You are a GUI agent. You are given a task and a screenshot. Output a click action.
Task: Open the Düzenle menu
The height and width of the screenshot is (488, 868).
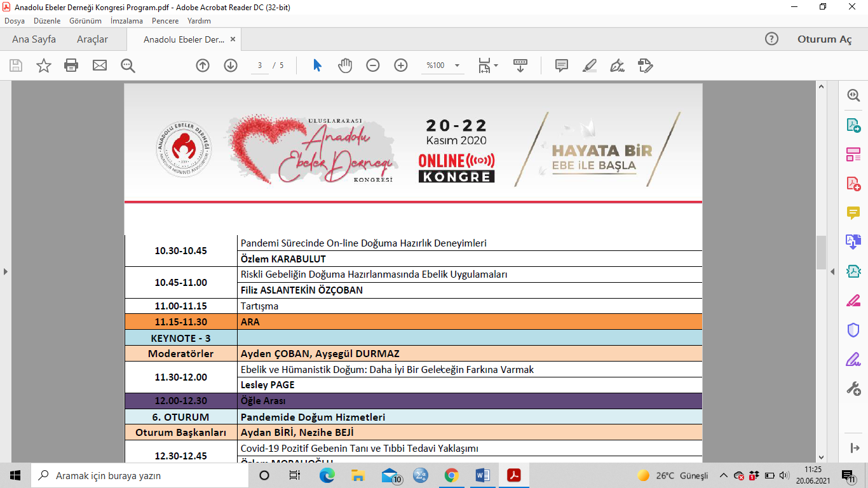click(x=47, y=21)
